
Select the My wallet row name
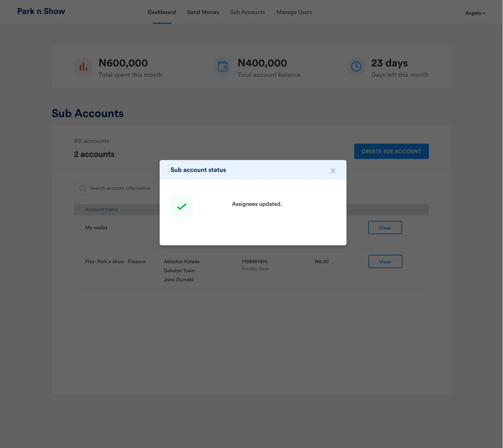[96, 228]
